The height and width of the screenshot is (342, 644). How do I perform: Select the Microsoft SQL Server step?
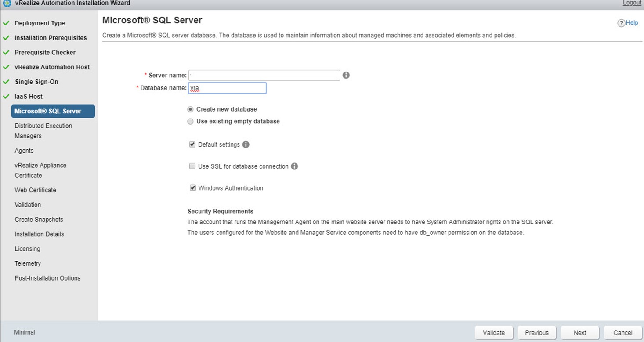coord(53,111)
